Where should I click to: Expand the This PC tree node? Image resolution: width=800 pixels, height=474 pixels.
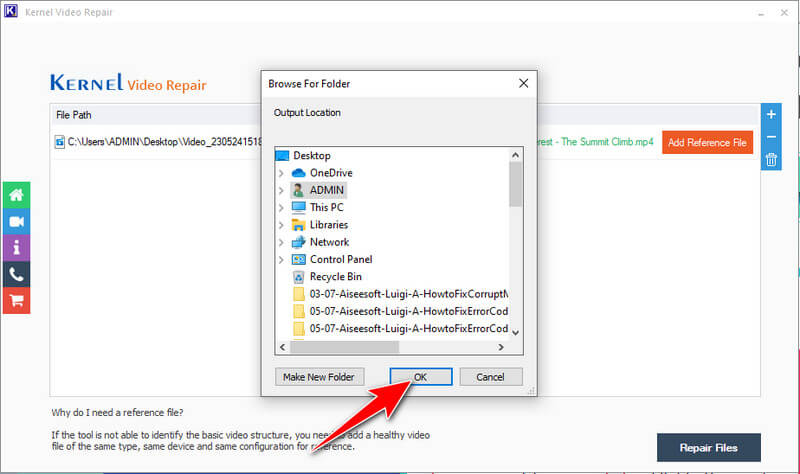pos(281,208)
